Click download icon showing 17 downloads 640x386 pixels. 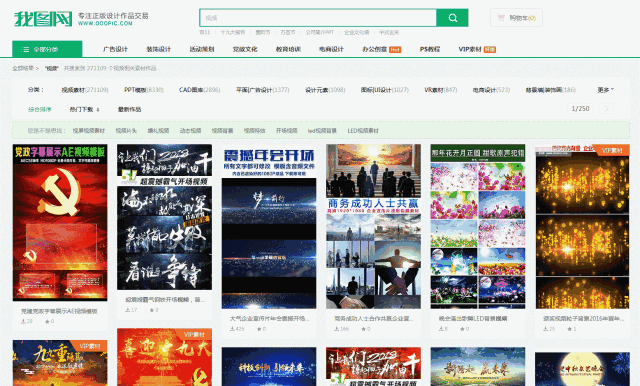(x=127, y=310)
